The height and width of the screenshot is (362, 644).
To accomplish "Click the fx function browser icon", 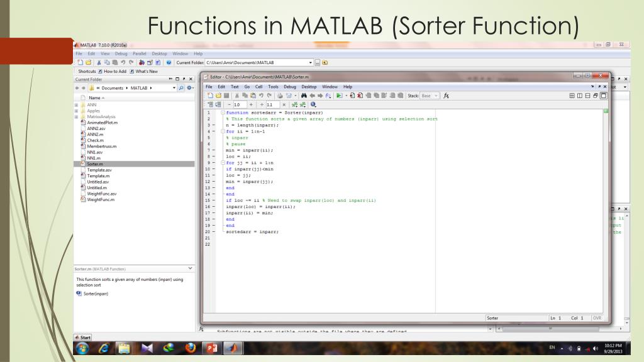I will [447, 96].
